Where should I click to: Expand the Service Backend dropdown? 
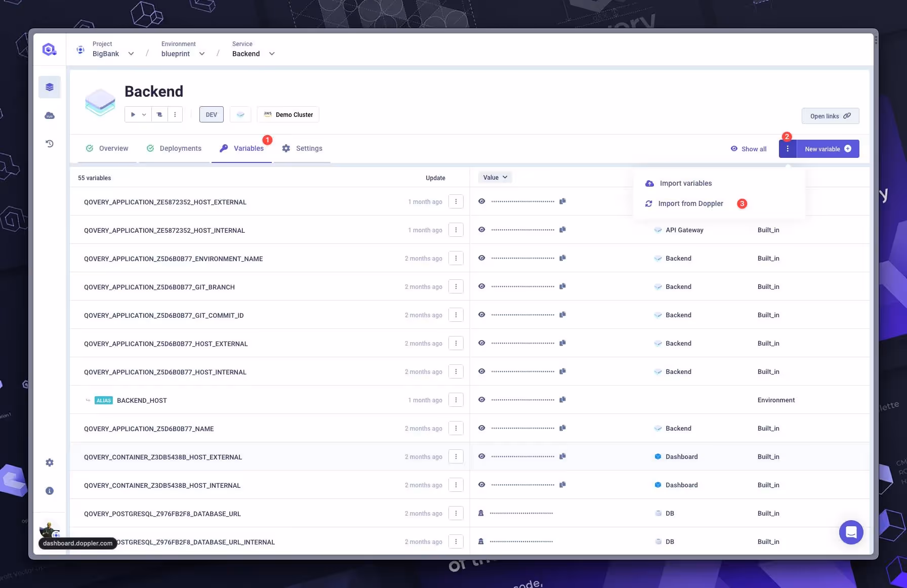(272, 54)
